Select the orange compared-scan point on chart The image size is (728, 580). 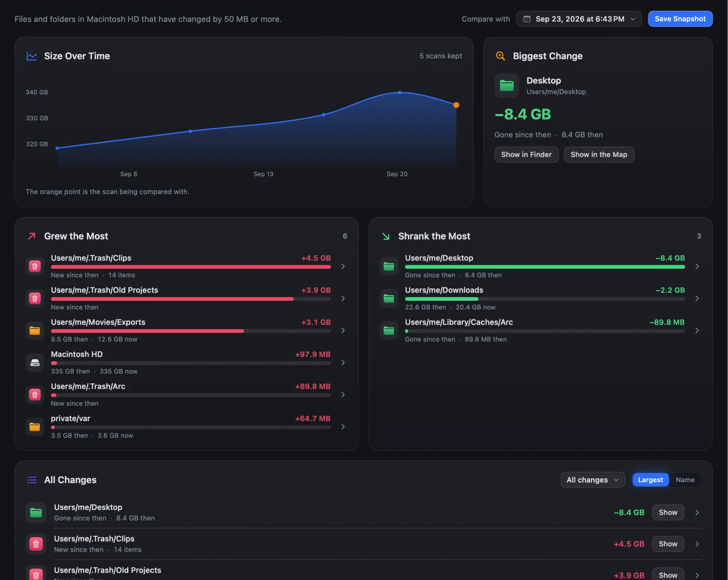click(456, 105)
